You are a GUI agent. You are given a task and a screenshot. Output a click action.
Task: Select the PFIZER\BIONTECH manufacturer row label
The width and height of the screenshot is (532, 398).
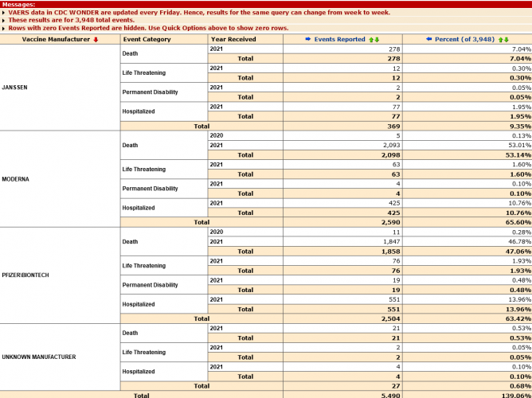[25, 275]
